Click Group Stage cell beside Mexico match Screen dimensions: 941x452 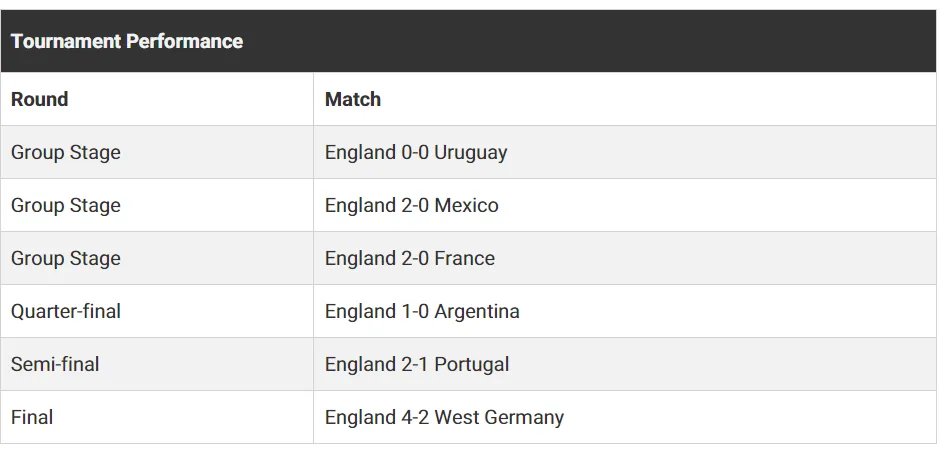click(x=157, y=205)
